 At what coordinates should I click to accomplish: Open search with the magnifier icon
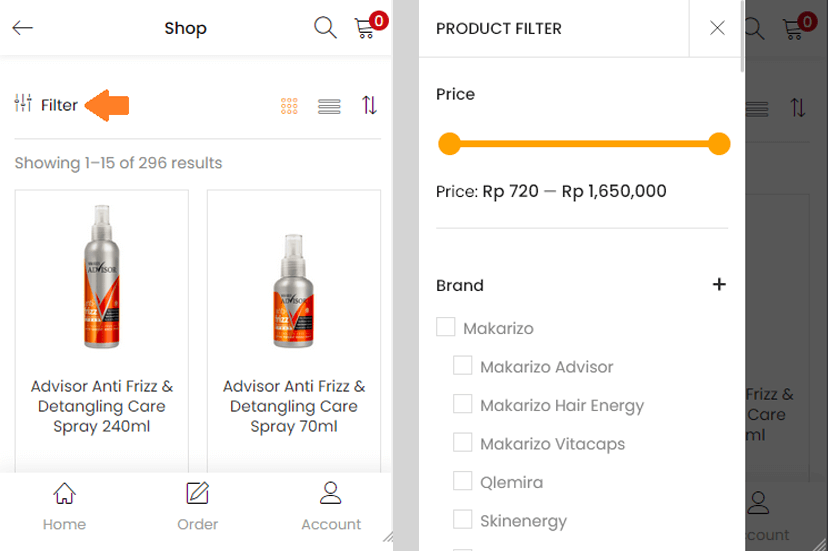325,28
